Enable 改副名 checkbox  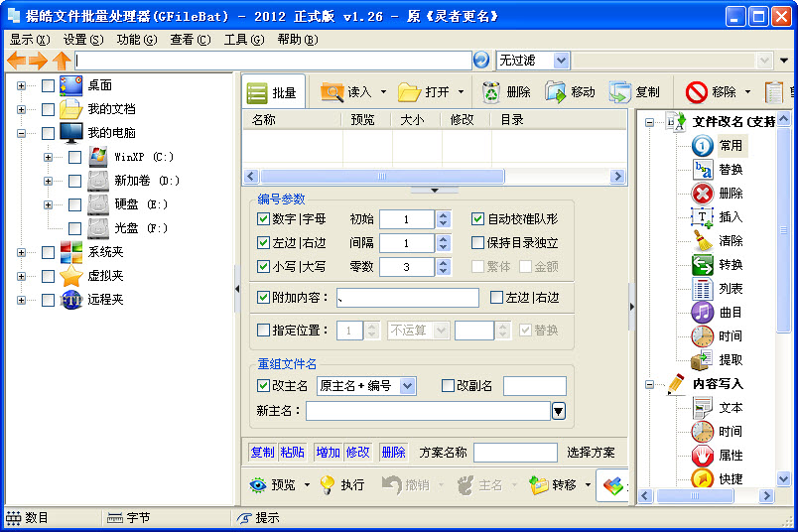pyautogui.click(x=448, y=386)
